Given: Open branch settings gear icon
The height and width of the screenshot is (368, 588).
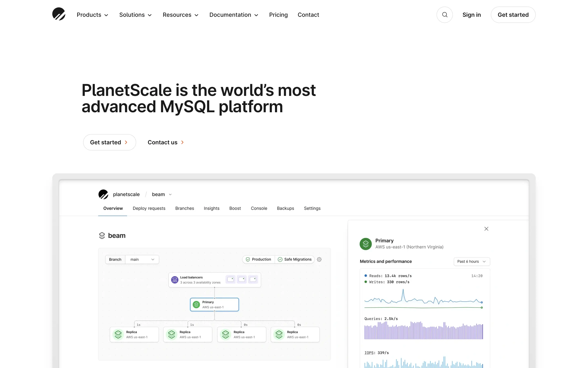Looking at the screenshot, I should coord(319,259).
